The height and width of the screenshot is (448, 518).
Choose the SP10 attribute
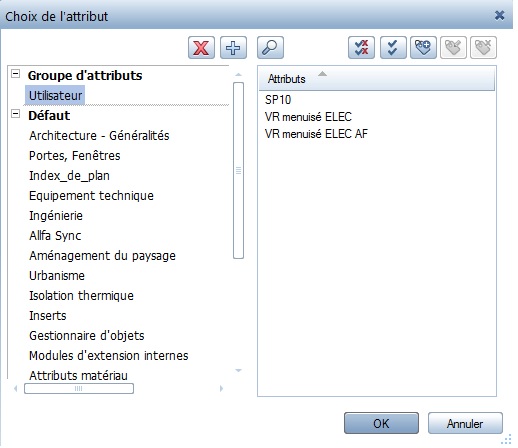[x=278, y=100]
